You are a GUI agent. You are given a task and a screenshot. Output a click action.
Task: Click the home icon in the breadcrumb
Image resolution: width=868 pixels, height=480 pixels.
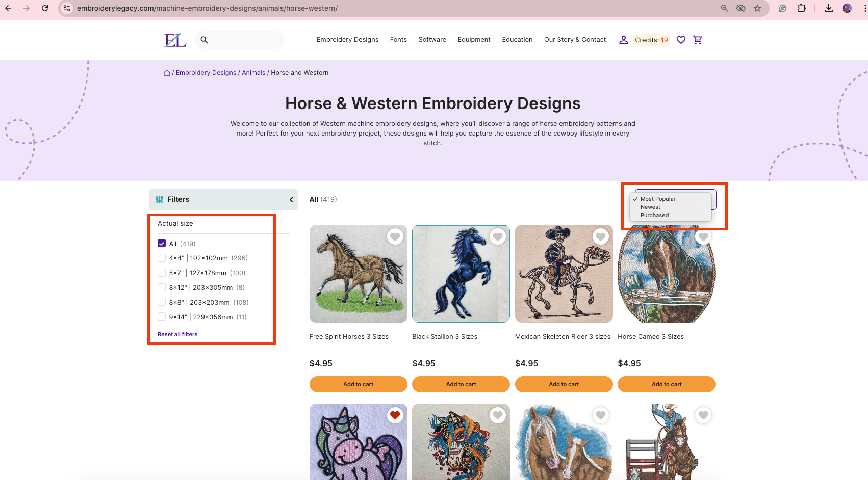(x=167, y=73)
